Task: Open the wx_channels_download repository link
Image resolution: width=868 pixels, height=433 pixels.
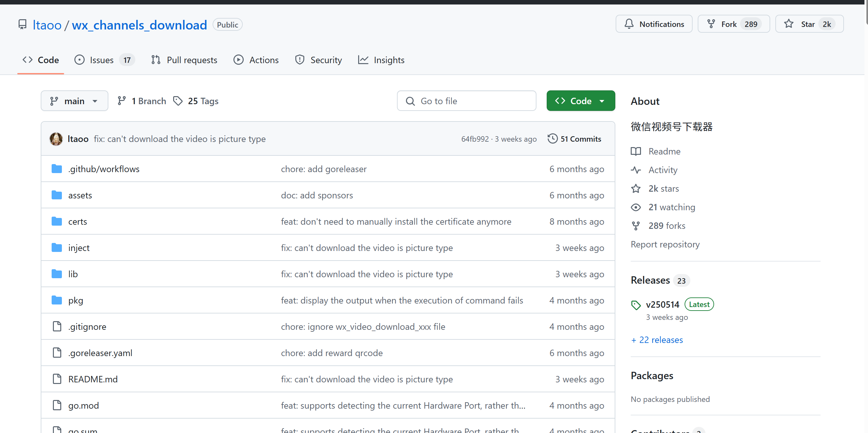Action: pos(139,25)
